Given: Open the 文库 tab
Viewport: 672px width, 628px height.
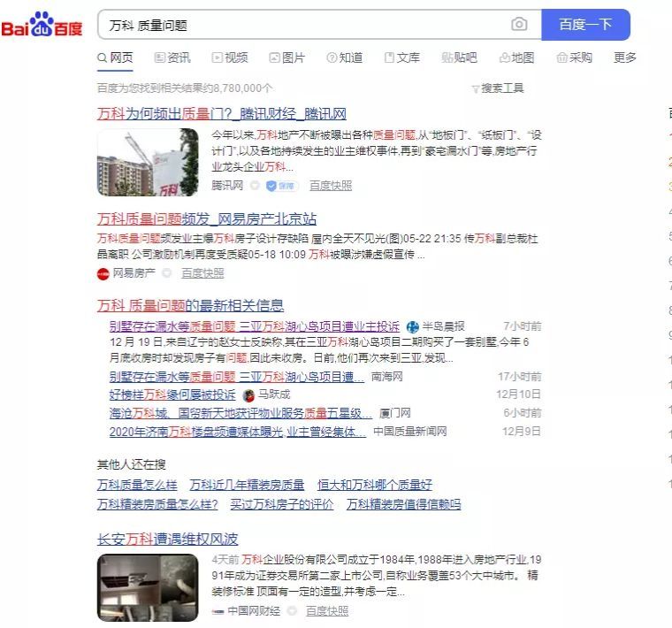Looking at the screenshot, I should 402,57.
